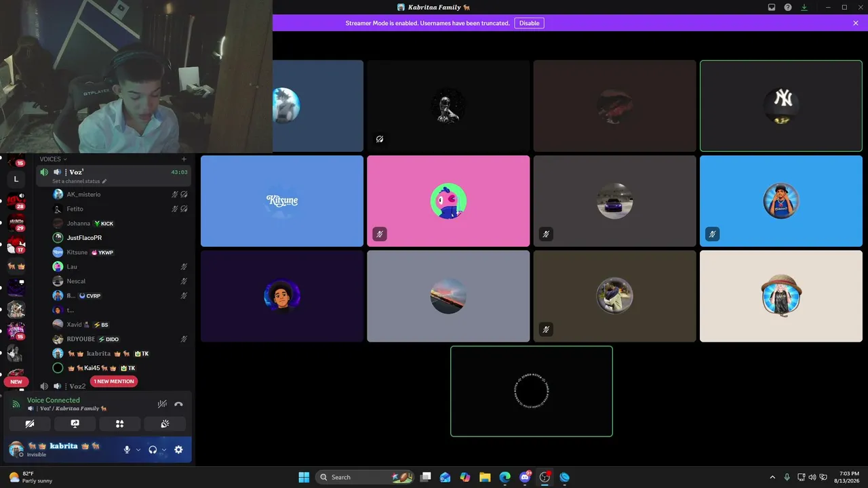Collapse the VOICES category
Viewport: 868px width, 488px height.
[x=53, y=159]
